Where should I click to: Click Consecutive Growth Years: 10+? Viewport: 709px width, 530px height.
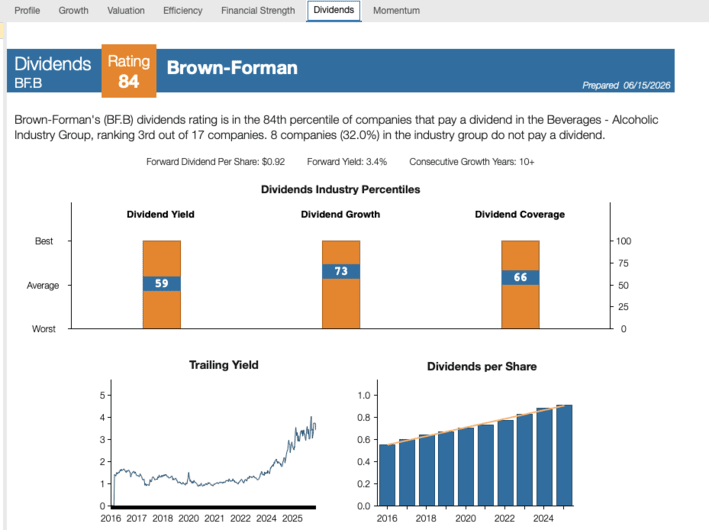click(x=472, y=162)
